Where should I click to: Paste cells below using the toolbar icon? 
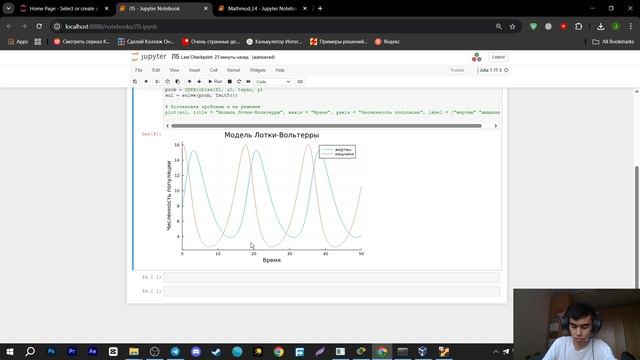(177, 82)
